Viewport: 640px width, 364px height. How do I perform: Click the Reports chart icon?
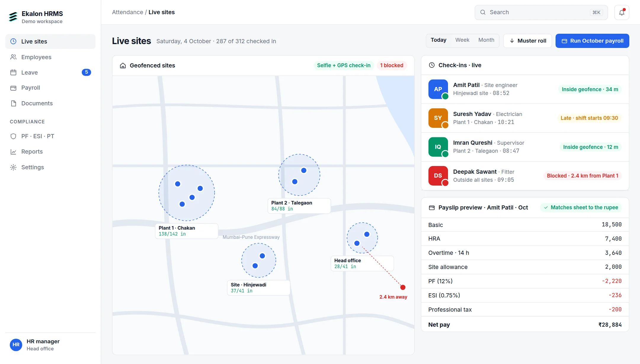pos(13,152)
